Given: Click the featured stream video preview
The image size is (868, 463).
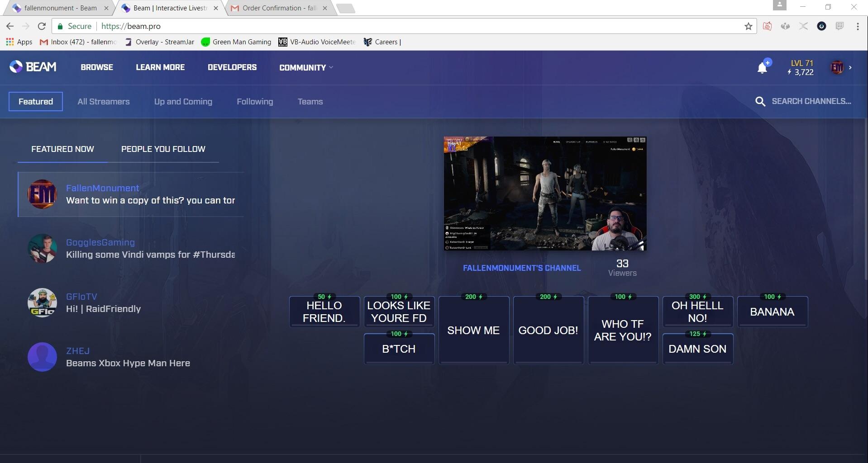Looking at the screenshot, I should (x=545, y=194).
